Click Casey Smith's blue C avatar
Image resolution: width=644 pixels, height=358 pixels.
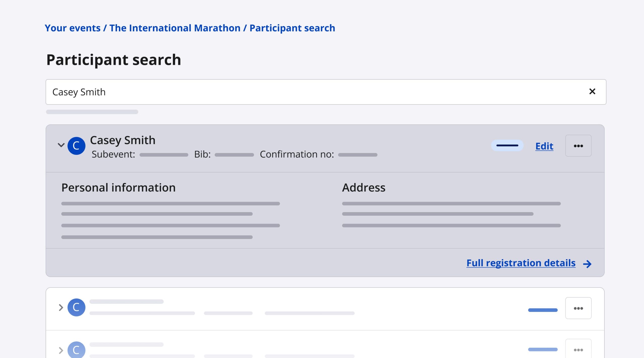click(x=76, y=146)
